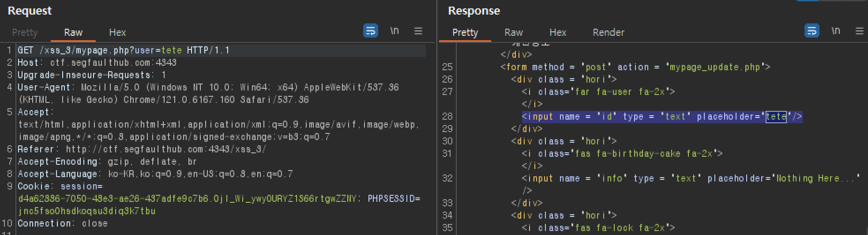Toggle word wrap icon in Request panel

[370, 30]
